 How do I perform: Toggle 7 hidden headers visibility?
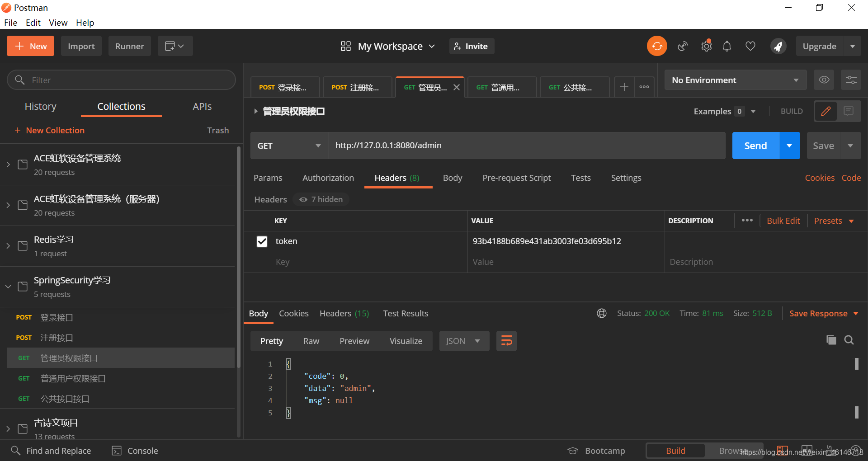321,199
